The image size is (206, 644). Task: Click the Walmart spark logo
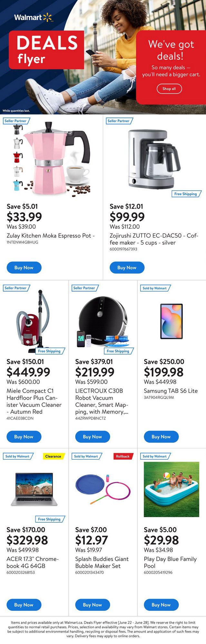pos(47,17)
